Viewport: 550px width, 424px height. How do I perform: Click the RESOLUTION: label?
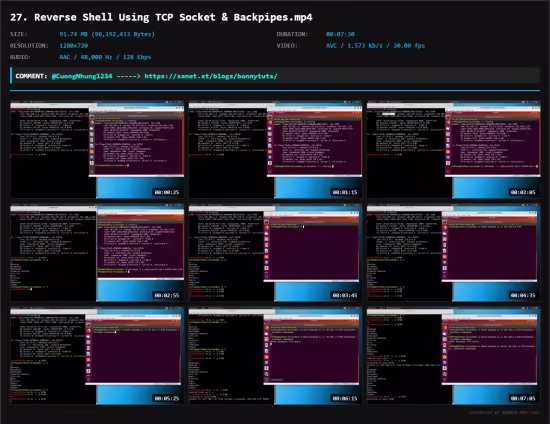pyautogui.click(x=29, y=46)
